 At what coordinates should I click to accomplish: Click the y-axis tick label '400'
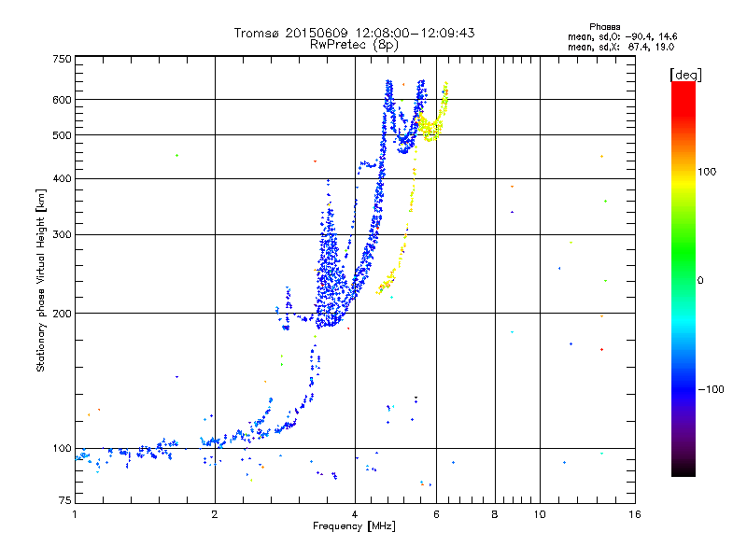62,178
